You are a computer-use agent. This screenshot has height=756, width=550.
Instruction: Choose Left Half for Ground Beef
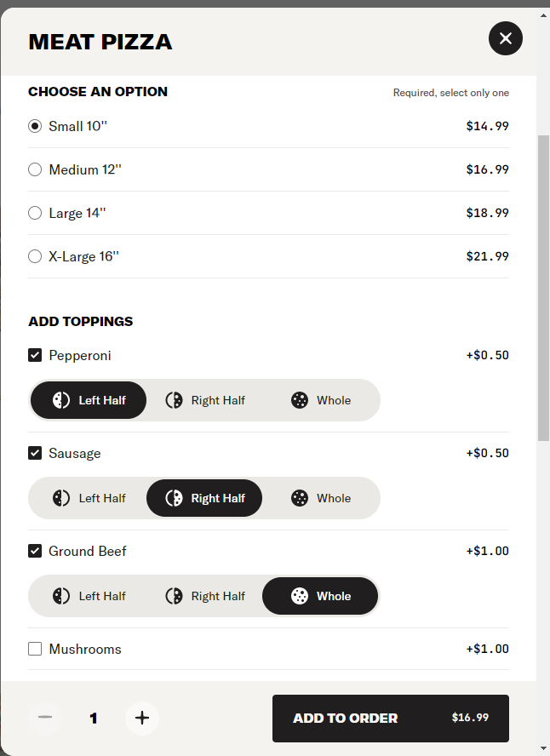click(x=89, y=596)
